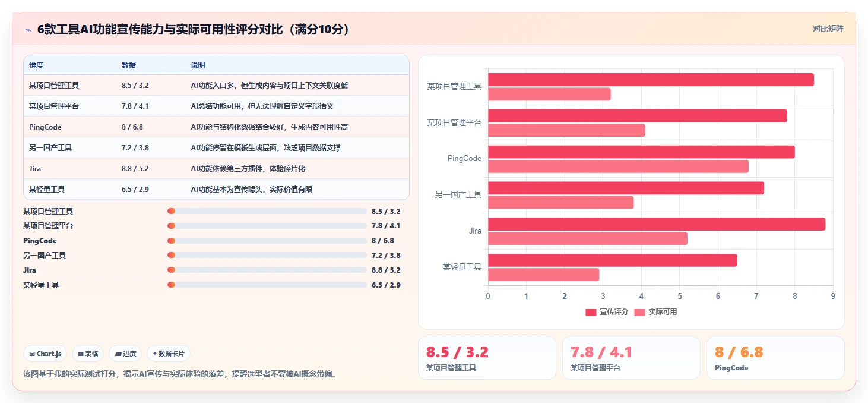Select table cell 8.8 / 5.2
This screenshot has height=403, width=868.
pyautogui.click(x=135, y=169)
